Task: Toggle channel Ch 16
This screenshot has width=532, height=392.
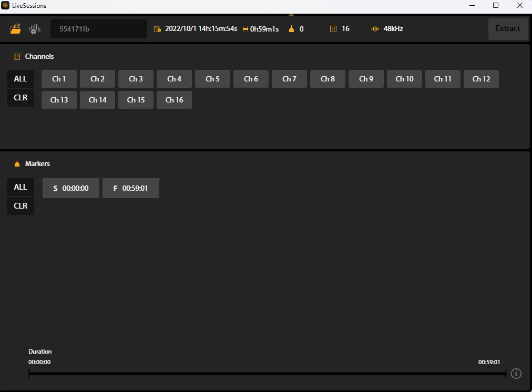Action: [175, 100]
